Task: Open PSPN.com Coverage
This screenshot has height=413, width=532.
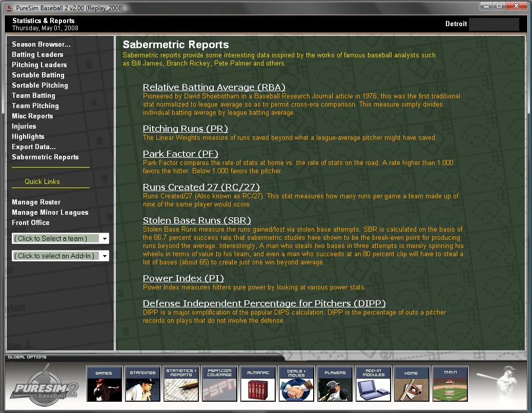Action: (x=219, y=383)
